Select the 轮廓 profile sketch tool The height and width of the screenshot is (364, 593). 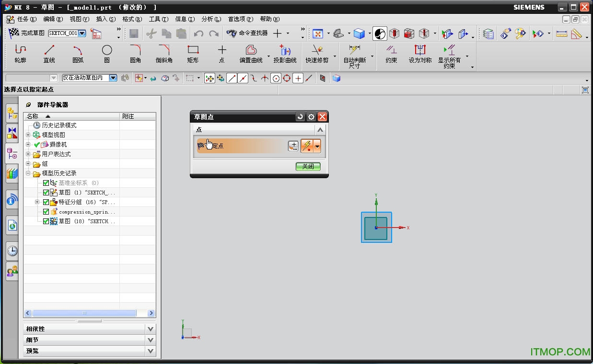pyautogui.click(x=20, y=54)
